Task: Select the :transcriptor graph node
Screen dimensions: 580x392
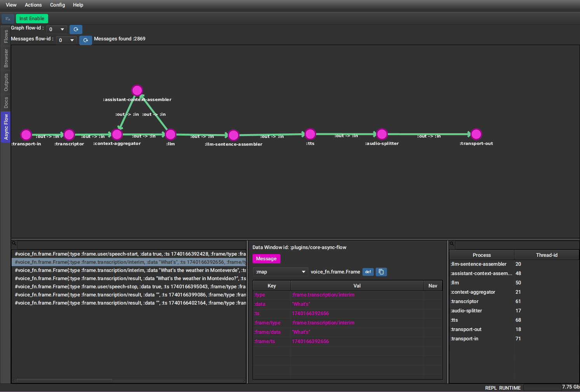Action: click(69, 134)
